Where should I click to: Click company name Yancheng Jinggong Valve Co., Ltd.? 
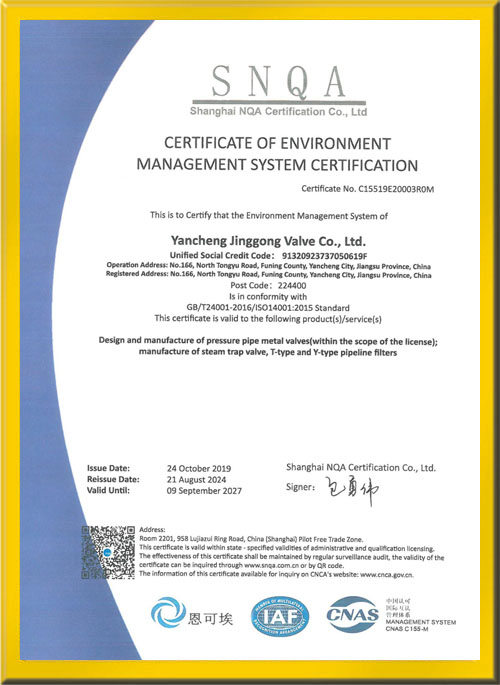[268, 241]
